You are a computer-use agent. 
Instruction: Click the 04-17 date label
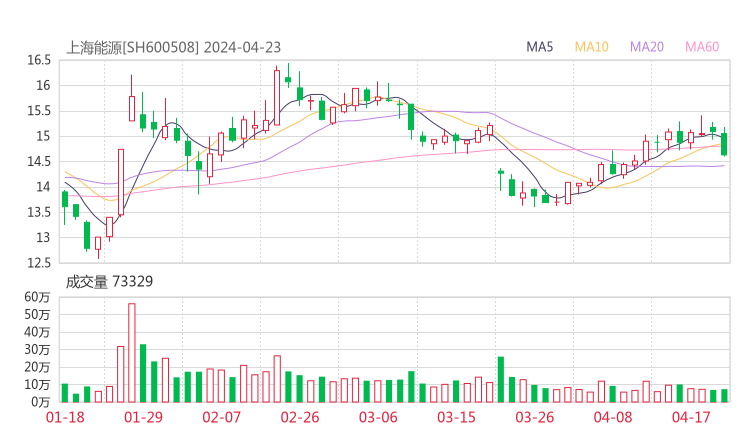click(x=691, y=417)
